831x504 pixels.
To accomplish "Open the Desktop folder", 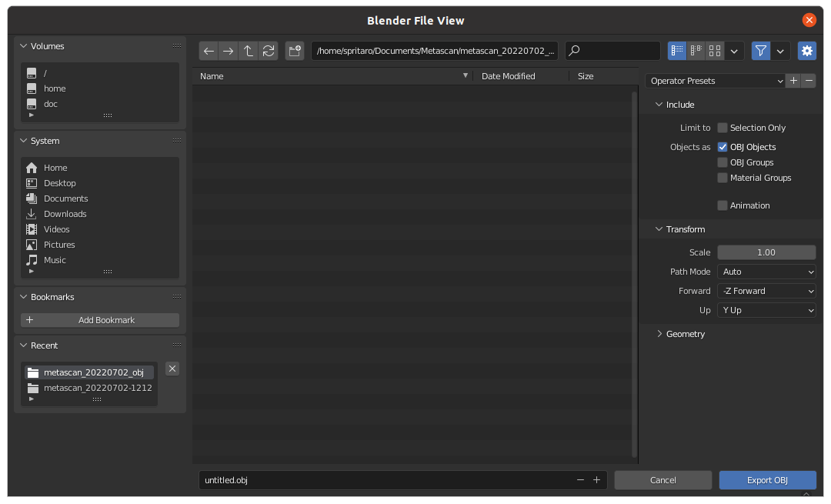I will [99, 183].
